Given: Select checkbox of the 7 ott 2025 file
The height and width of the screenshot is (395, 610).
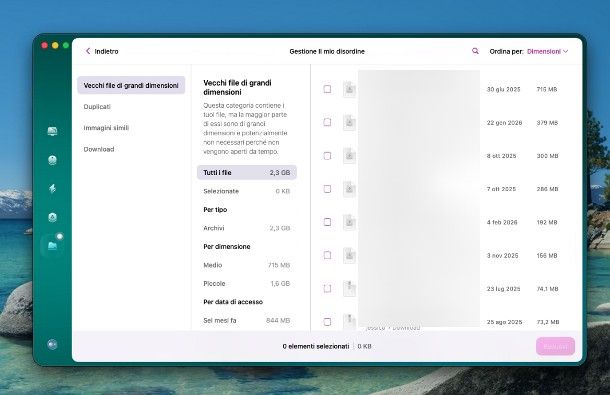Looking at the screenshot, I should point(327,189).
